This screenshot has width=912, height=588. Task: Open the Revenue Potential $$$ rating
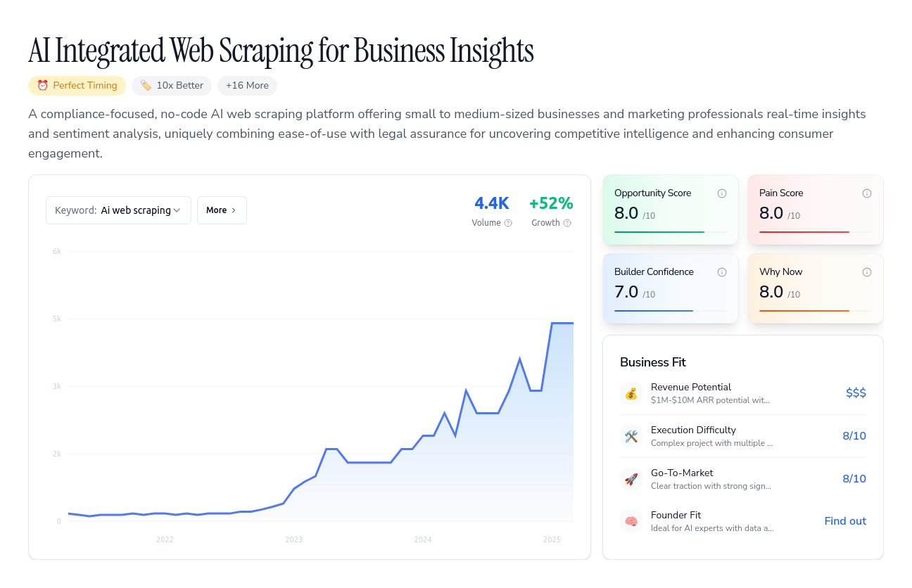pos(856,393)
